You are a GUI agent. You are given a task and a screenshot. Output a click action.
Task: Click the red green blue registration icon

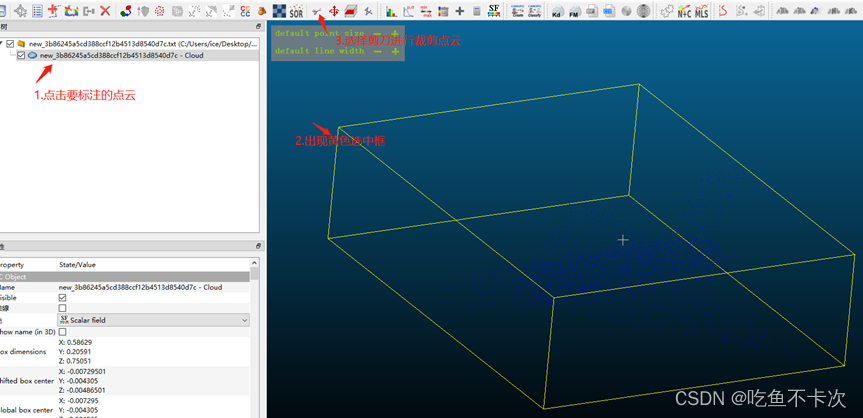[x=125, y=10]
